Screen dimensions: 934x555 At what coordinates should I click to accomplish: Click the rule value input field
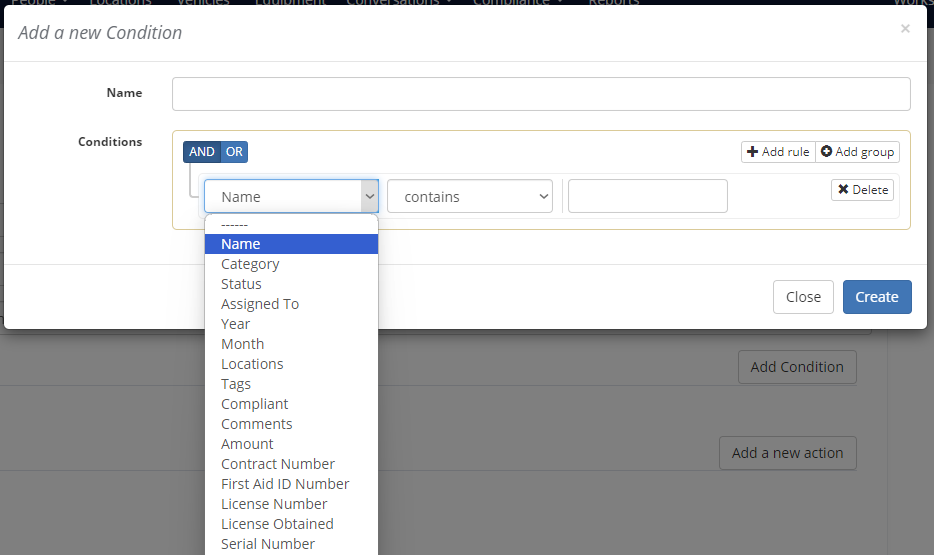tap(647, 196)
